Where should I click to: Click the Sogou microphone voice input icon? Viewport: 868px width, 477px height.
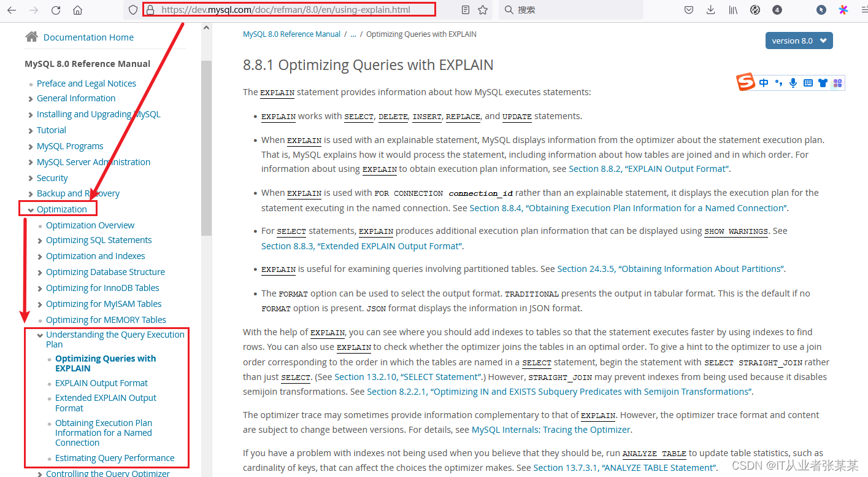pos(793,83)
